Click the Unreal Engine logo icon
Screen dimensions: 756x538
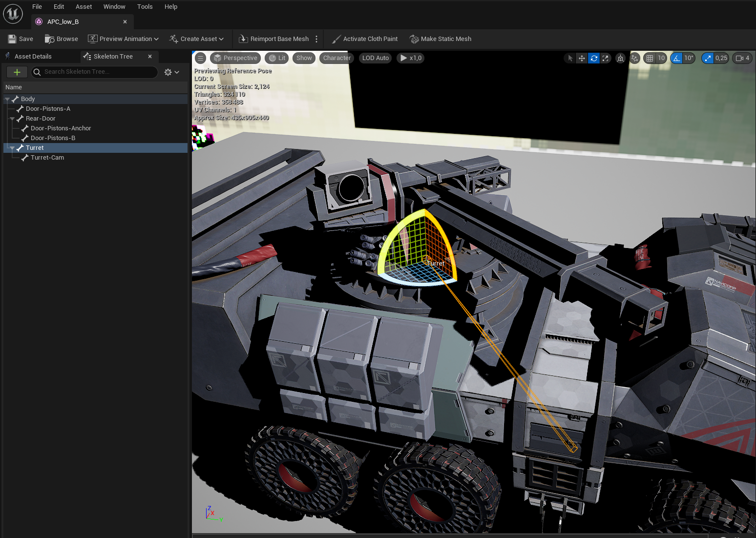tap(13, 13)
